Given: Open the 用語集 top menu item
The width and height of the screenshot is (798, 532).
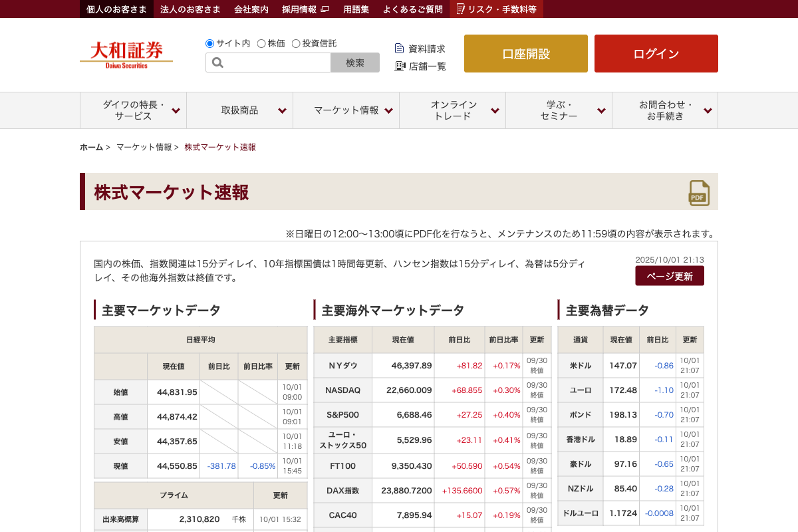Looking at the screenshot, I should pos(356,9).
